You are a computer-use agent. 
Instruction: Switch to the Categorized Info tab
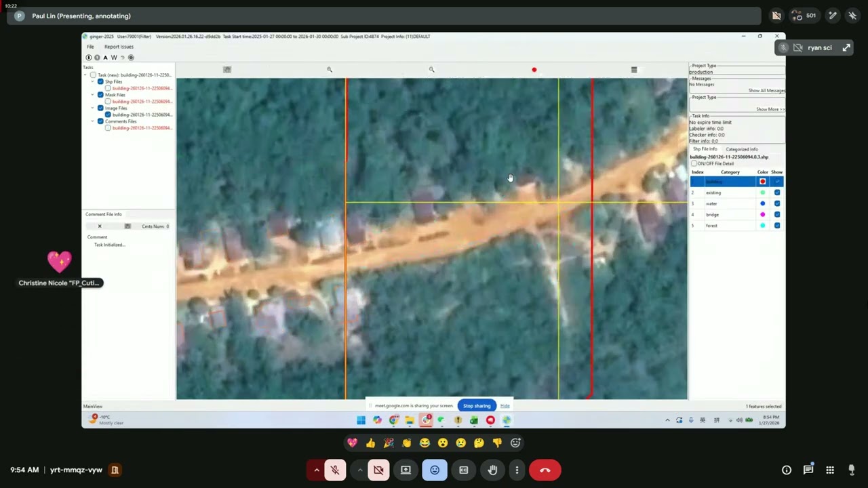(742, 149)
